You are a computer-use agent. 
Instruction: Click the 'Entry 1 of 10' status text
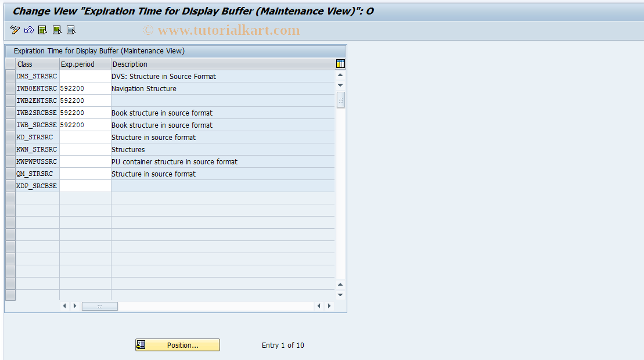coord(283,345)
